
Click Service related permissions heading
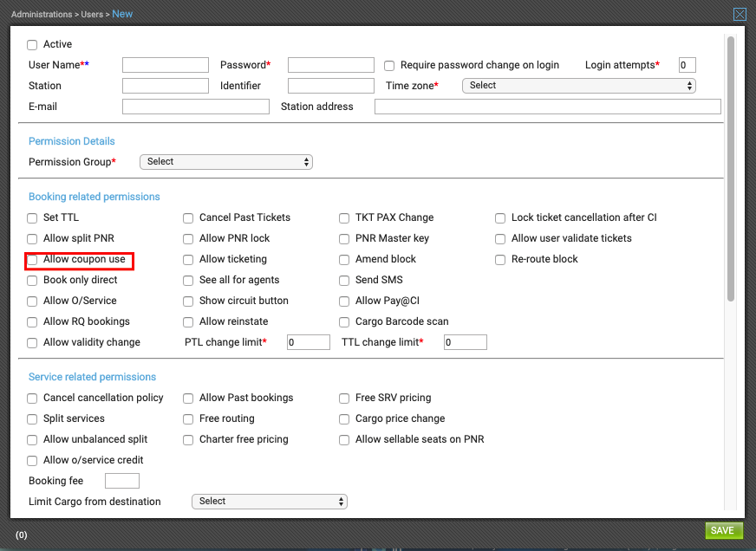point(92,377)
